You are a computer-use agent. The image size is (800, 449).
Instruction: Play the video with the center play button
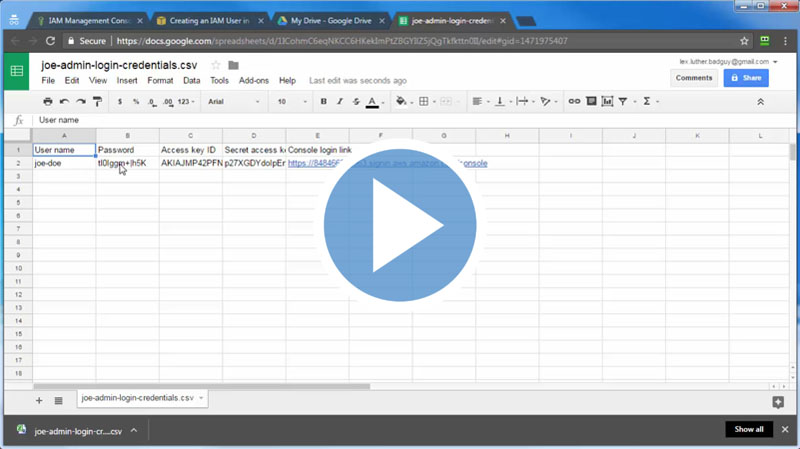point(400,225)
